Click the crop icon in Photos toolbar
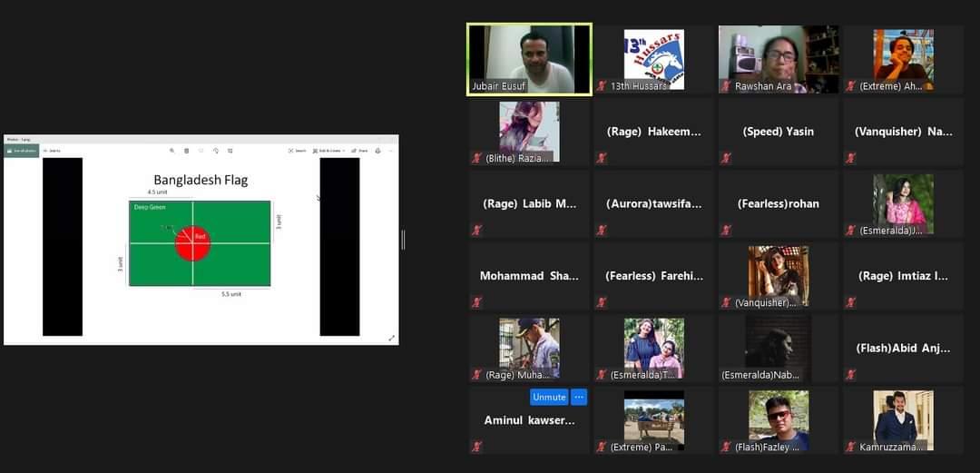This screenshot has width=980, height=473. point(230,151)
